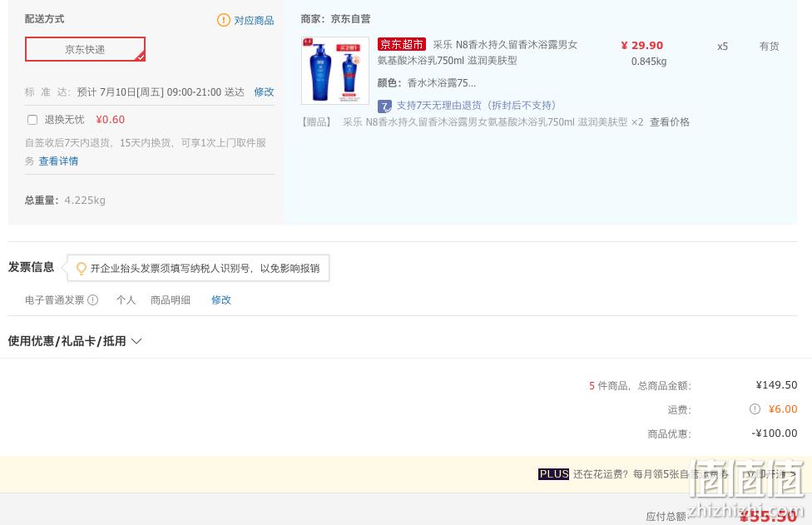Click the 商品明细 invoice content text
Viewport: 812px width, 525px height.
coord(171,300)
